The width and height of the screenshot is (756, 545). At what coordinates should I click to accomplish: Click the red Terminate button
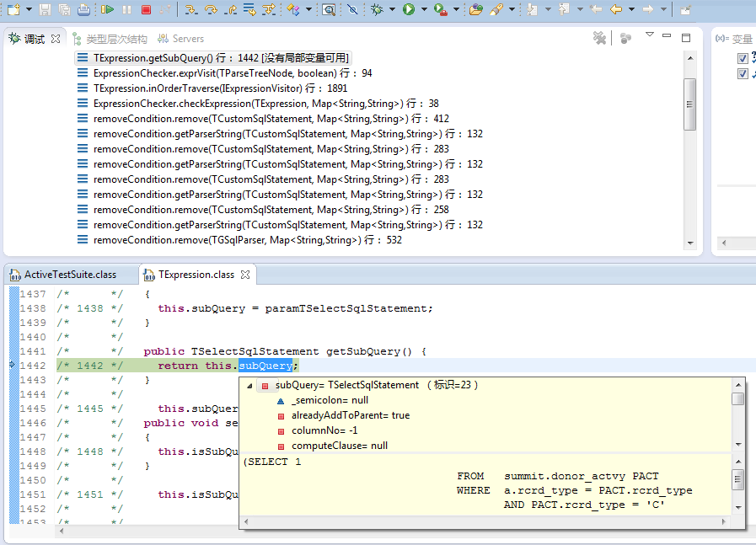(x=146, y=9)
